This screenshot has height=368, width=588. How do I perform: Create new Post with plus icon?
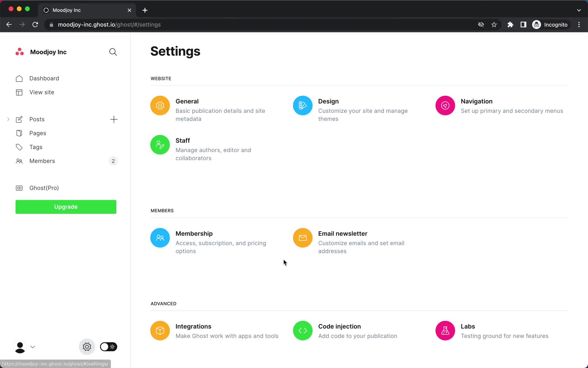[x=113, y=119]
